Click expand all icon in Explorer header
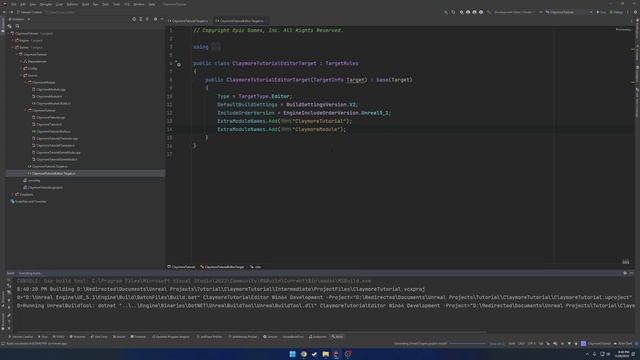The height and width of the screenshot is (360, 640). pos(140,19)
